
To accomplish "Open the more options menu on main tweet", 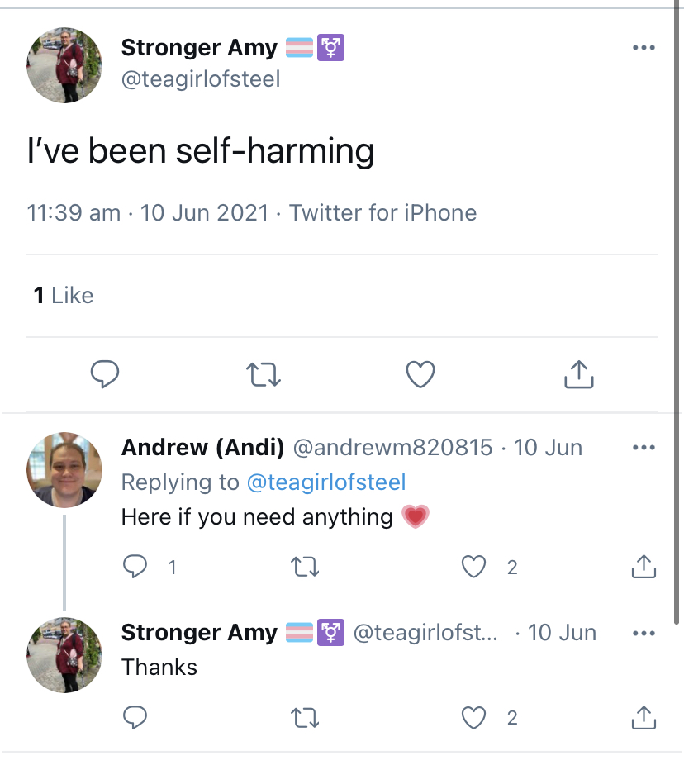I will point(644,47).
